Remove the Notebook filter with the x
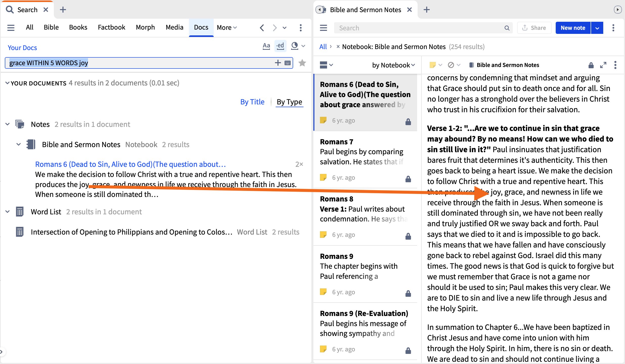Screen dimensions: 625x364 (x=338, y=47)
